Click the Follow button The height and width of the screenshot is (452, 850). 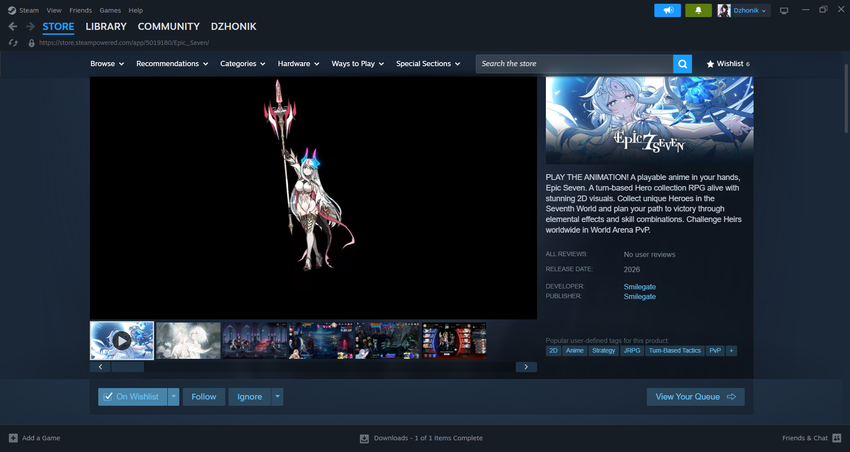[204, 397]
